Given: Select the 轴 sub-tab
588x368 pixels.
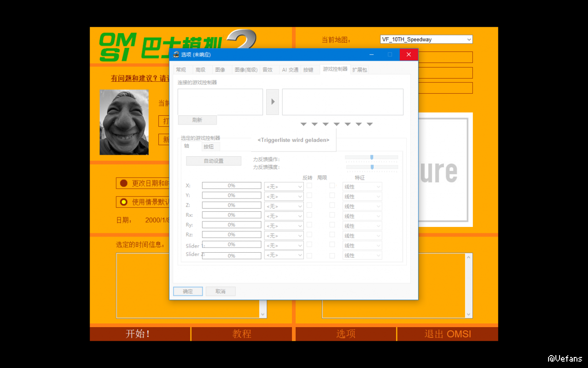Looking at the screenshot, I should (x=187, y=146).
